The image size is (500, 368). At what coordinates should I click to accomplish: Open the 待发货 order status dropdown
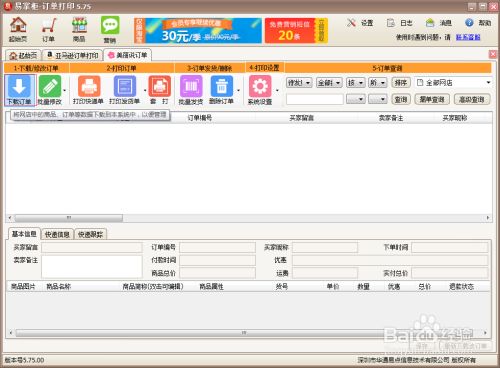[299, 82]
